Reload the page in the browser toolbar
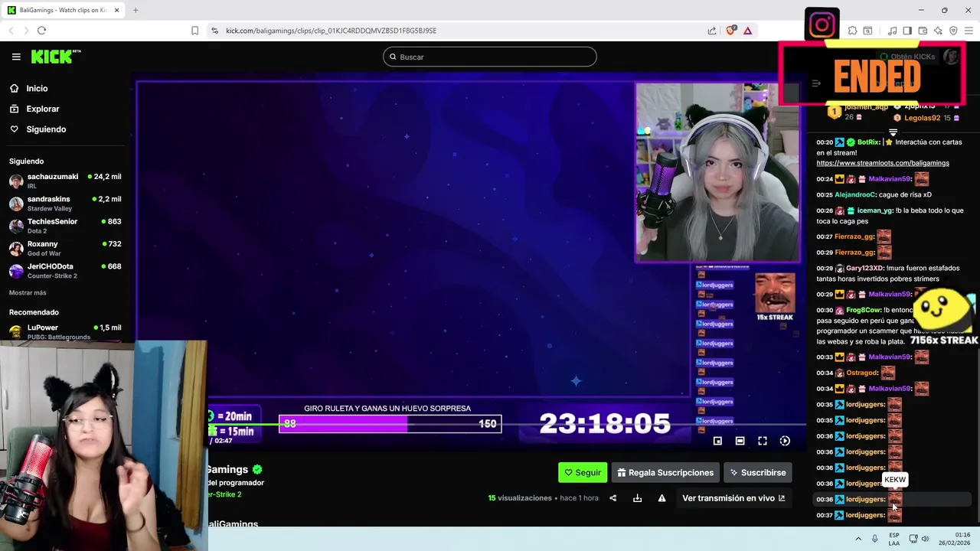The image size is (980, 551). coord(41,31)
